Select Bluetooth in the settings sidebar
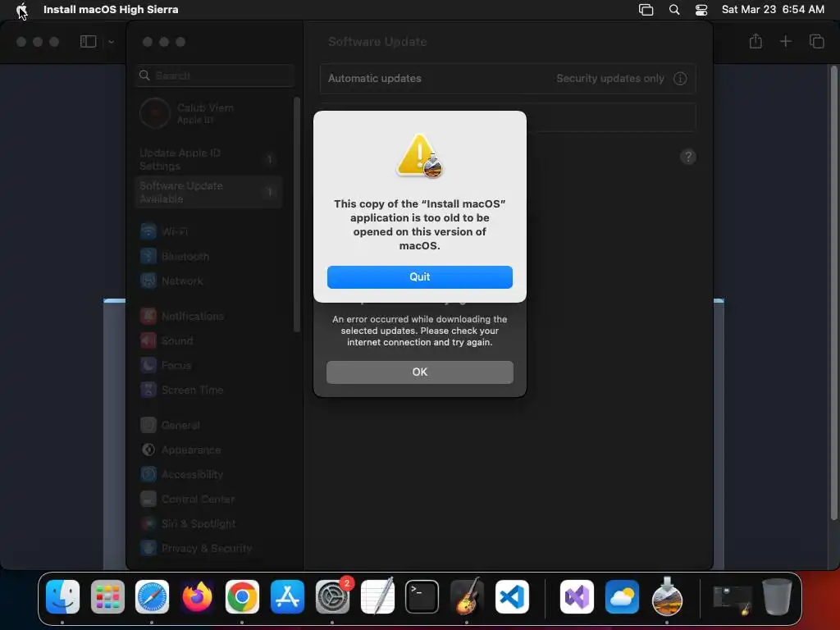Screen dimensions: 840x630 [209, 256]
